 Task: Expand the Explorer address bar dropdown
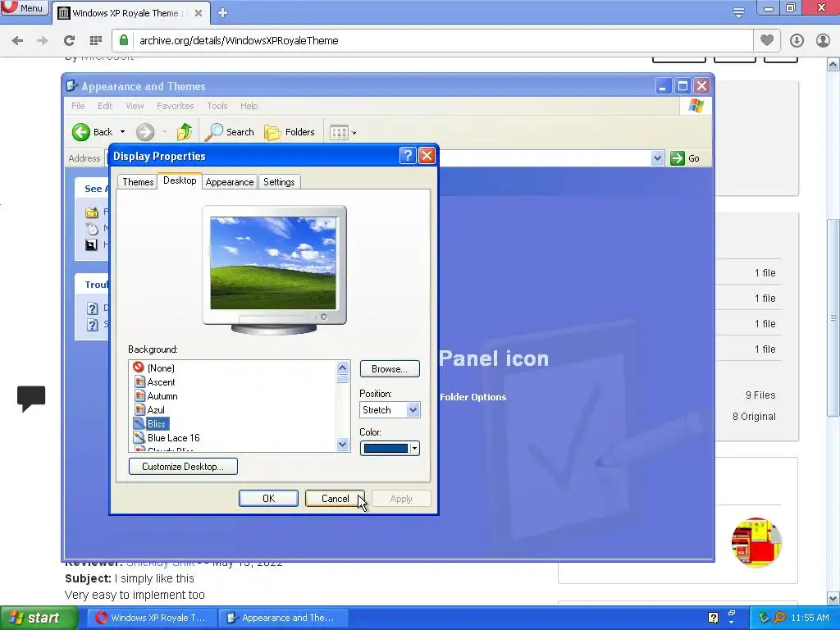click(657, 158)
